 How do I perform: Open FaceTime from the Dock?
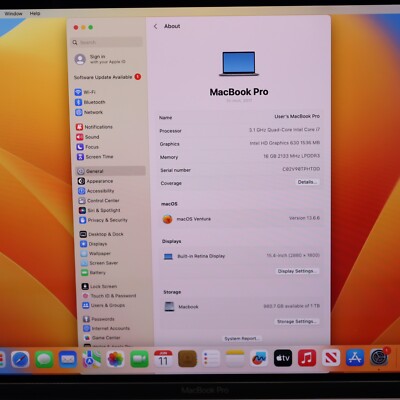pyautogui.click(x=139, y=359)
